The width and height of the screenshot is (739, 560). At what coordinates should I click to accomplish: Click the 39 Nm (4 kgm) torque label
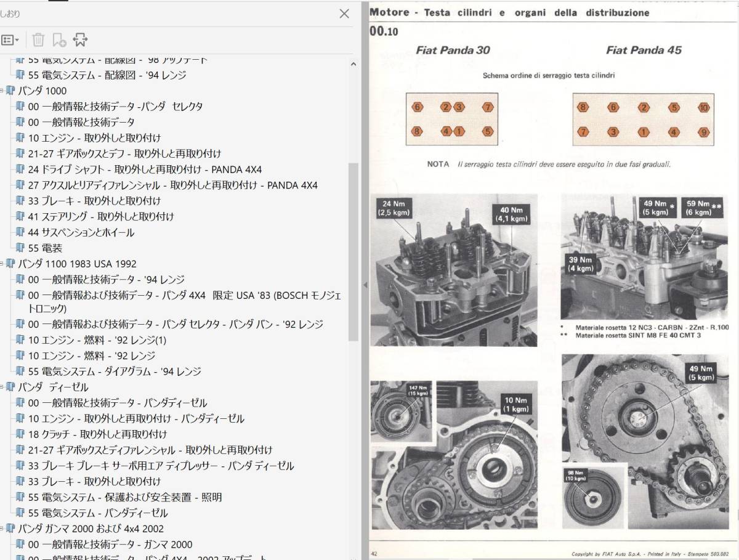(580, 264)
